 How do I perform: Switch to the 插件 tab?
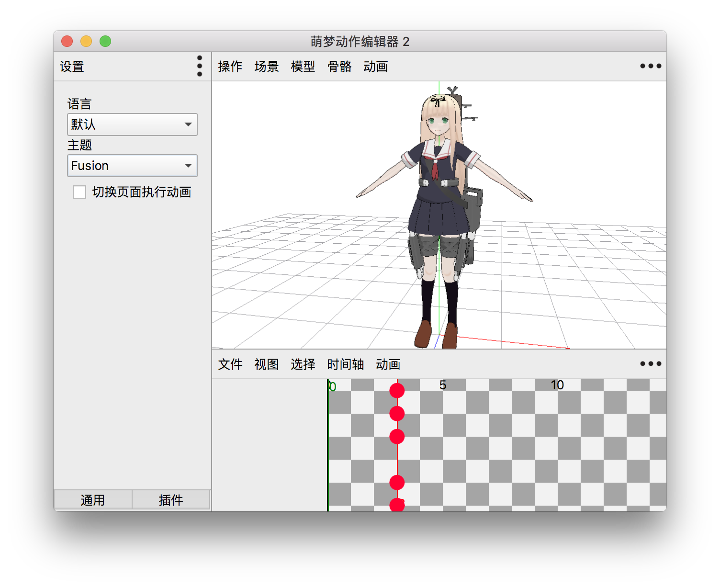[171, 500]
